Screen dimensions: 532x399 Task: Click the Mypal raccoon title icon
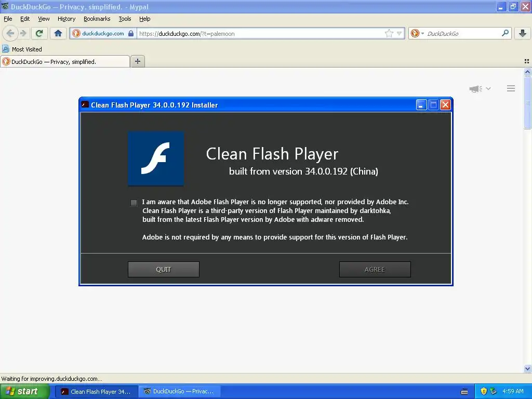coord(5,6)
